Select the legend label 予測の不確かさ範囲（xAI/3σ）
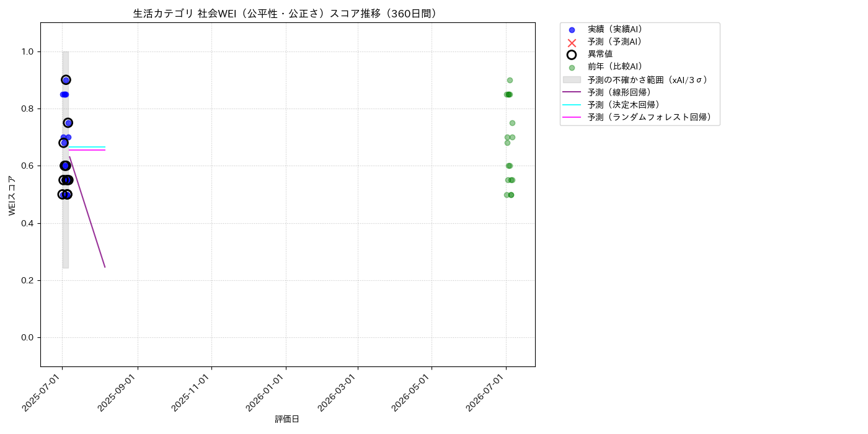The image size is (868, 434). click(648, 79)
